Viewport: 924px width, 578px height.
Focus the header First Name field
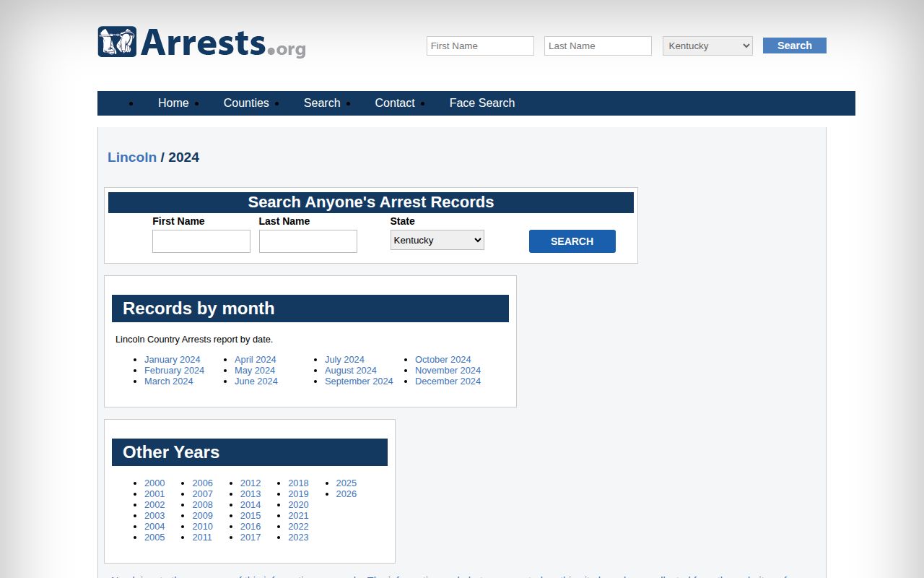point(480,46)
